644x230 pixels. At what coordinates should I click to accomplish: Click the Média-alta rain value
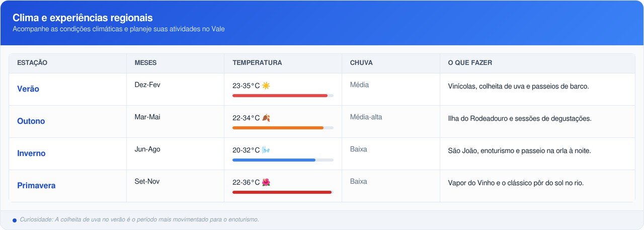[366, 117]
